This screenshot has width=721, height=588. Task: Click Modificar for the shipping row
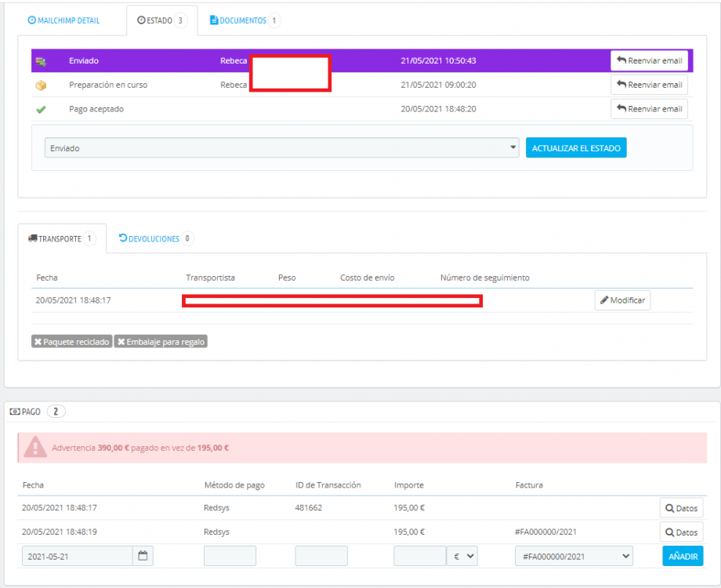coord(622,300)
